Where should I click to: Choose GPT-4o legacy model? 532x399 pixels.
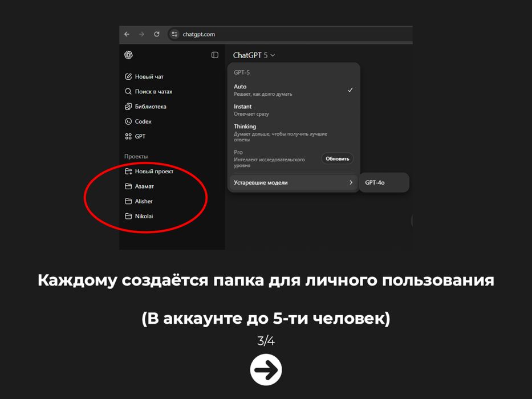(x=384, y=182)
